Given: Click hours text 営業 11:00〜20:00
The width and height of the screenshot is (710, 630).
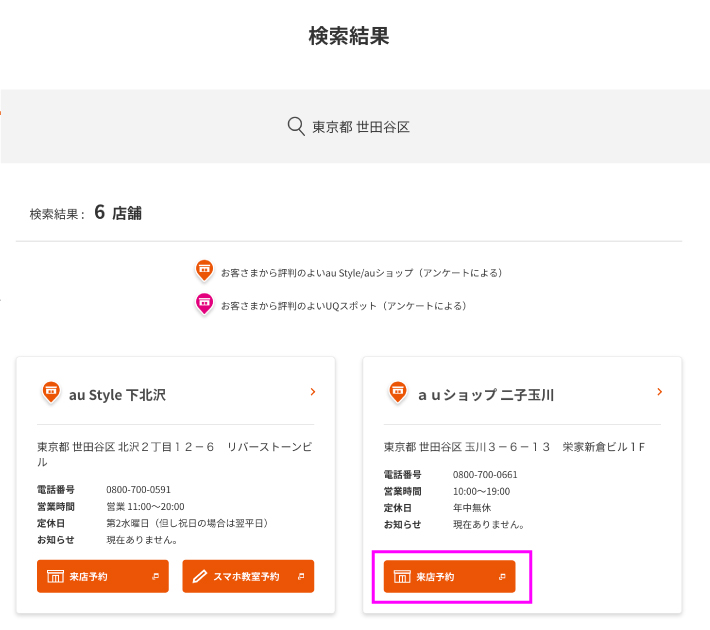Looking at the screenshot, I should [145, 506].
